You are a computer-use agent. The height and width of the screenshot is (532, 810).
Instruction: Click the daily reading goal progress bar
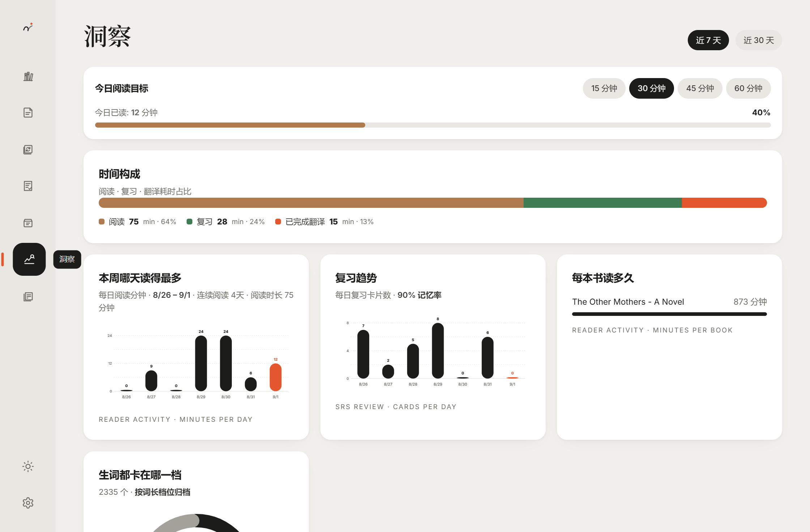[433, 125]
